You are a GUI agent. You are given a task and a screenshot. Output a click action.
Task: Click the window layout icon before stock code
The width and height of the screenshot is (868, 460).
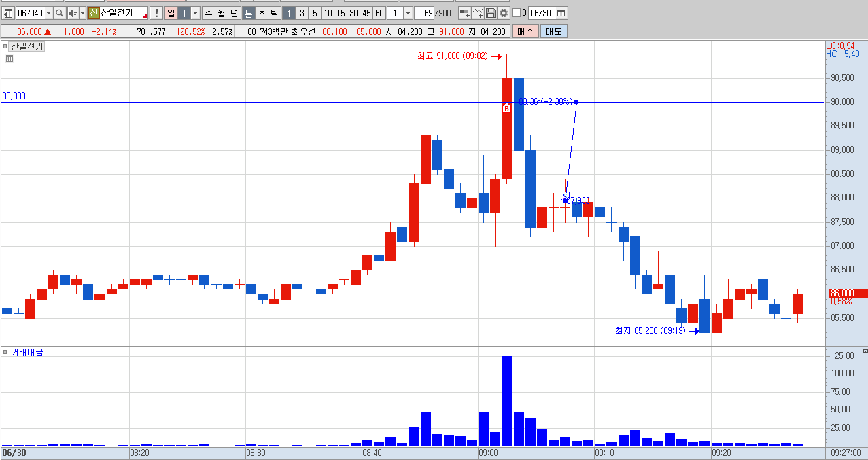8,13
